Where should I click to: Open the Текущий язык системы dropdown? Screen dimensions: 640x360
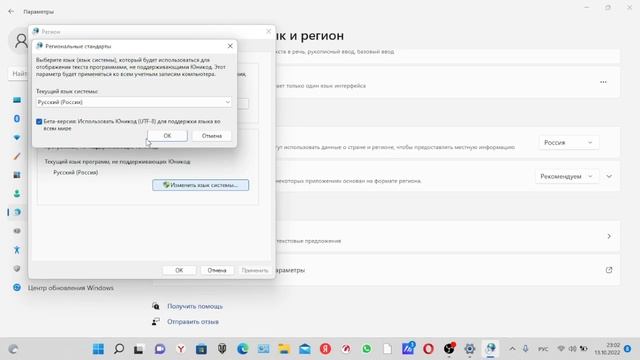click(x=134, y=102)
